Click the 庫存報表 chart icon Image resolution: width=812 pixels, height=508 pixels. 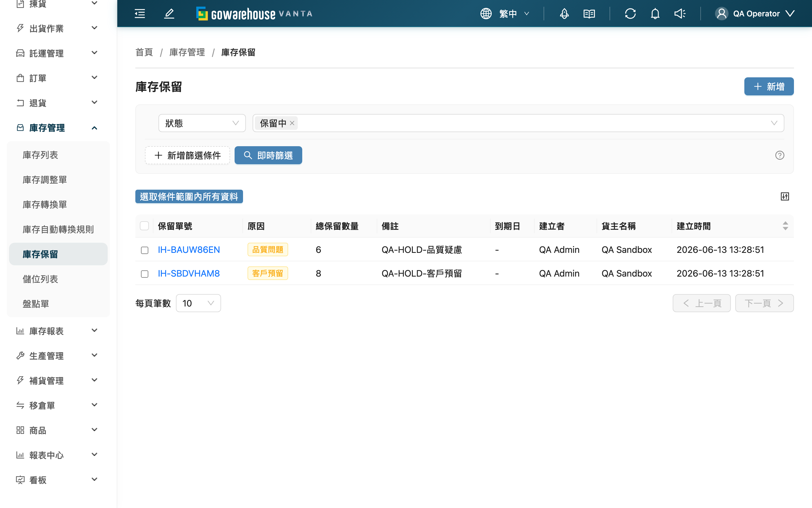(20, 331)
